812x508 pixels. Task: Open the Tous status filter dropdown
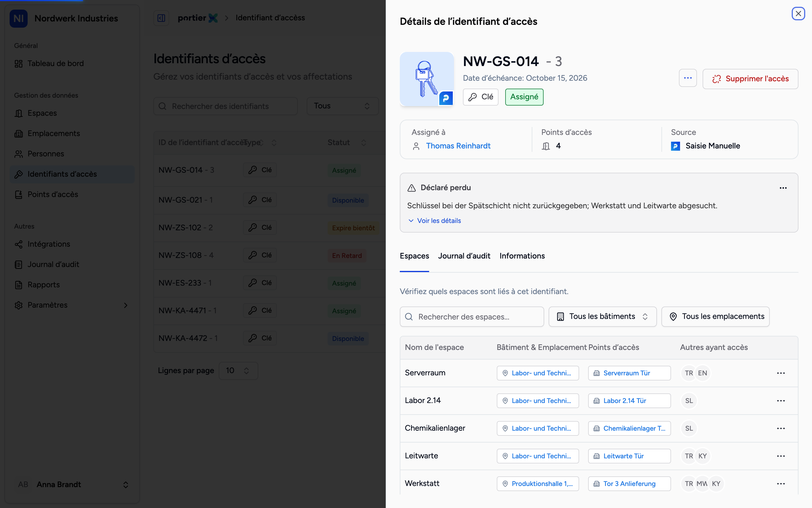pyautogui.click(x=343, y=106)
